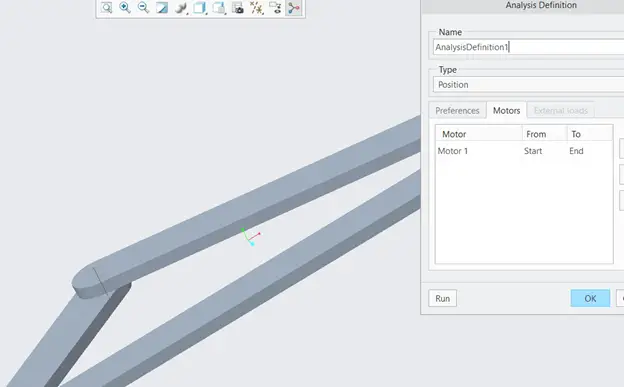Open the view manager camera icon
The width and height of the screenshot is (624, 387).
click(x=238, y=8)
